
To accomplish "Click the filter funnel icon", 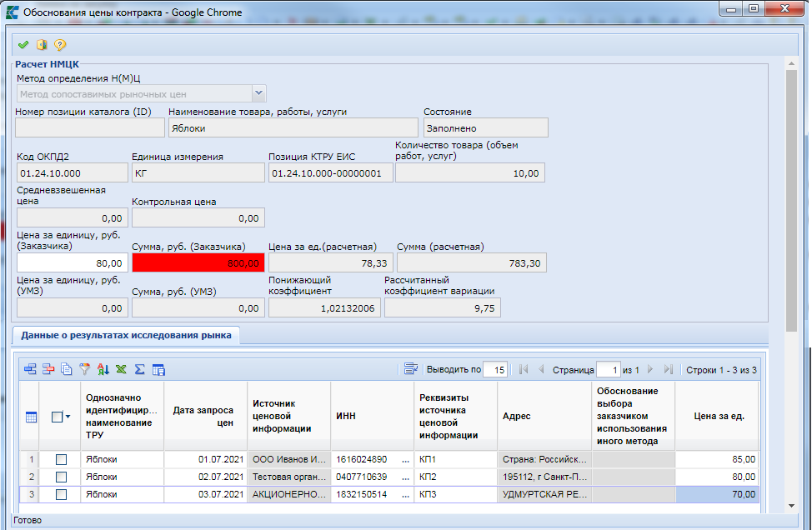I will 84,369.
